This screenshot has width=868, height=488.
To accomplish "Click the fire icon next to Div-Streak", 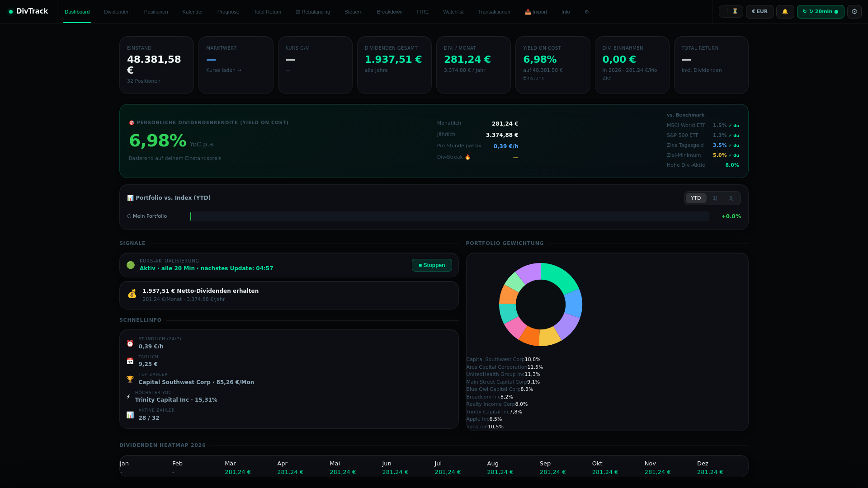I will click(467, 157).
